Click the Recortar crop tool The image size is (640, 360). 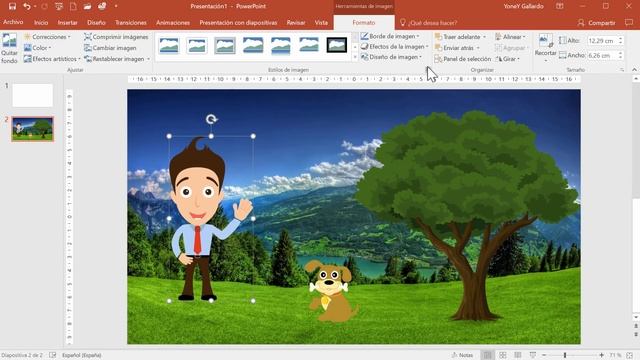point(545,46)
